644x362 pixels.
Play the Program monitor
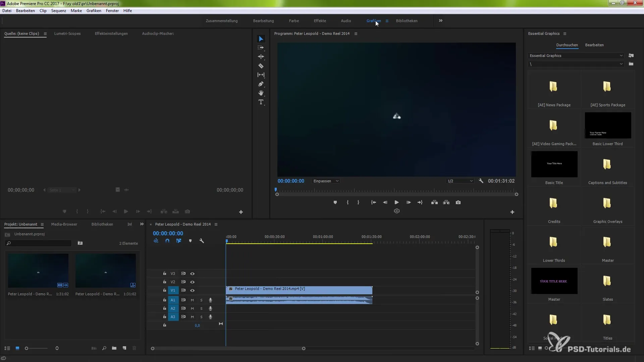(x=396, y=202)
